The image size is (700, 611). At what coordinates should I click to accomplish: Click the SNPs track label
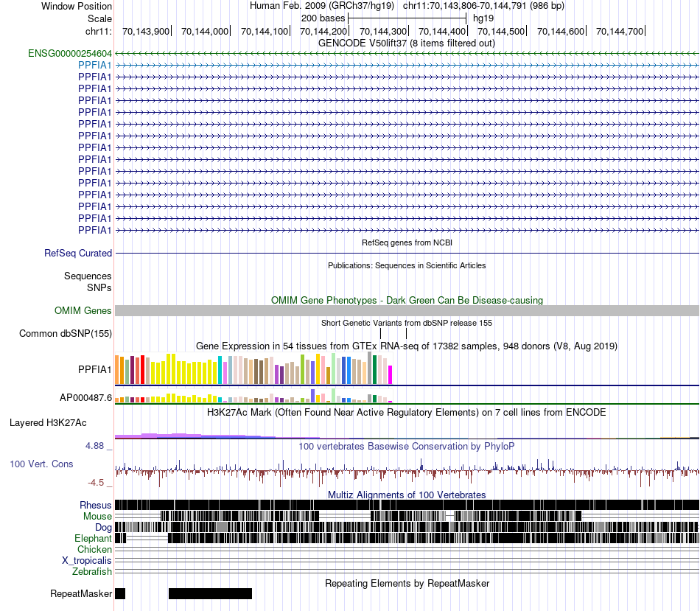tap(99, 287)
